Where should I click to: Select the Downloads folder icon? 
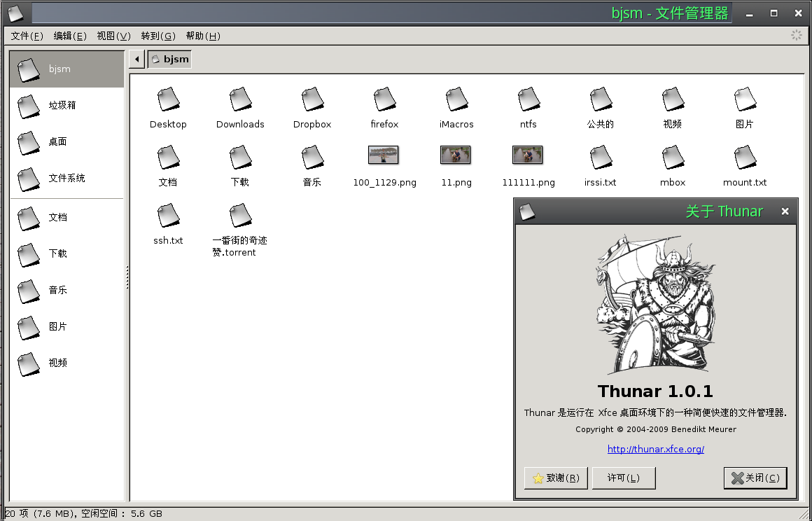click(x=240, y=99)
